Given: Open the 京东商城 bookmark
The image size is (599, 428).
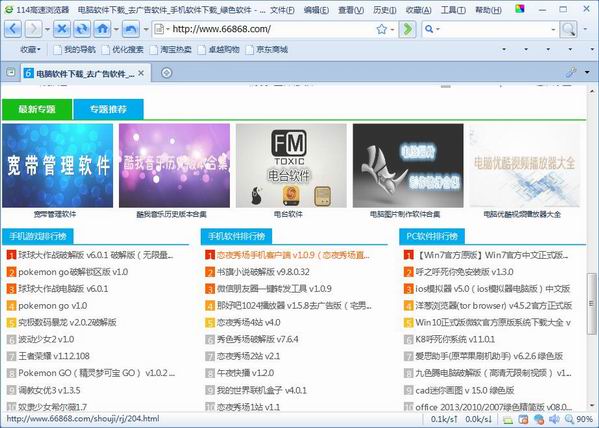Looking at the screenshot, I should [x=267, y=50].
